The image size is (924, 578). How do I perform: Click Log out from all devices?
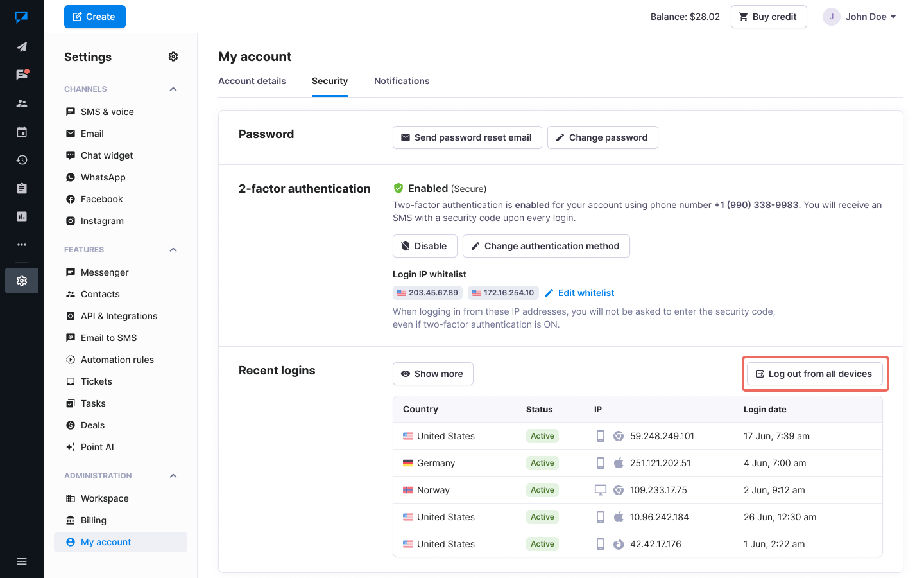pyautogui.click(x=814, y=374)
